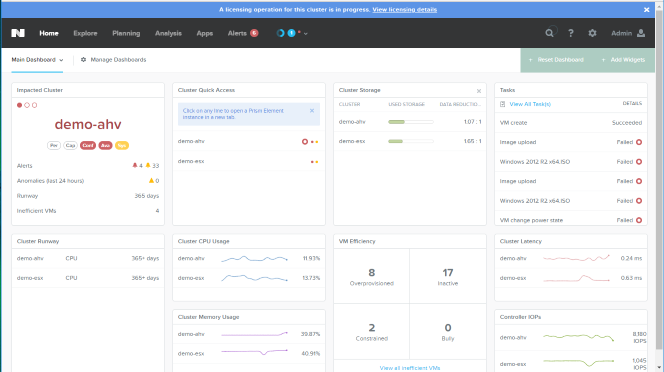The image size is (664, 372).
Task: Click the Reset Dashboard button
Action: pos(556,60)
